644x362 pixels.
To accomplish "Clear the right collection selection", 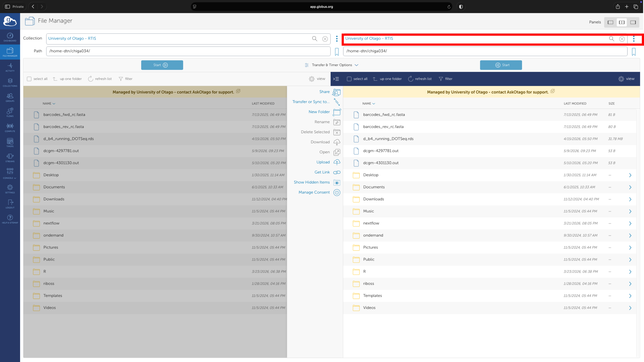I will tap(622, 39).
